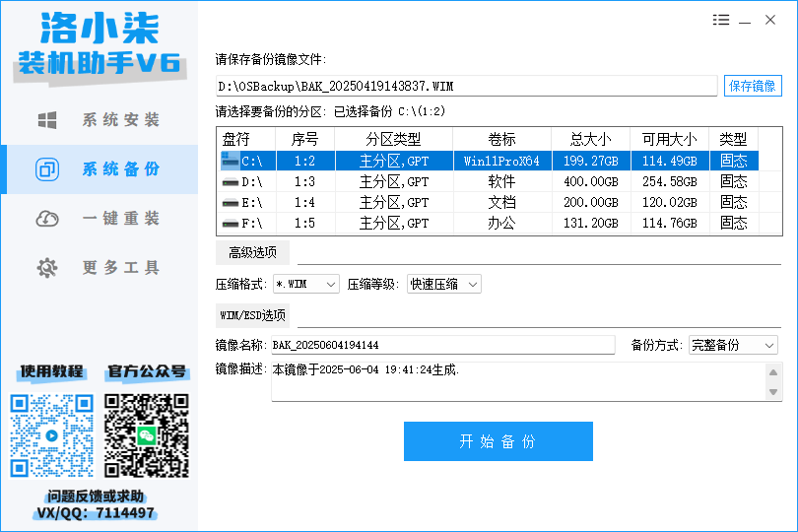The width and height of the screenshot is (798, 532).
Task: Click the D:\ drive icon in partition list
Action: point(231,181)
